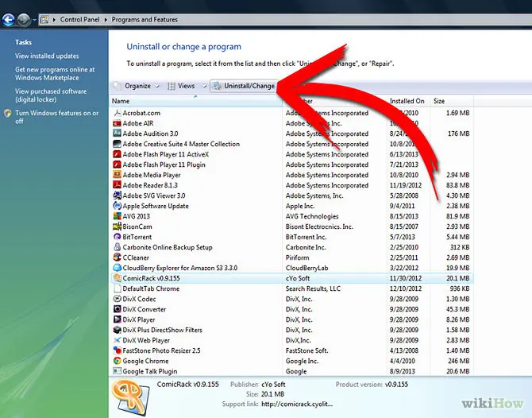This screenshot has height=418, width=532.
Task: Click the BisonCam icon
Action: click(117, 226)
